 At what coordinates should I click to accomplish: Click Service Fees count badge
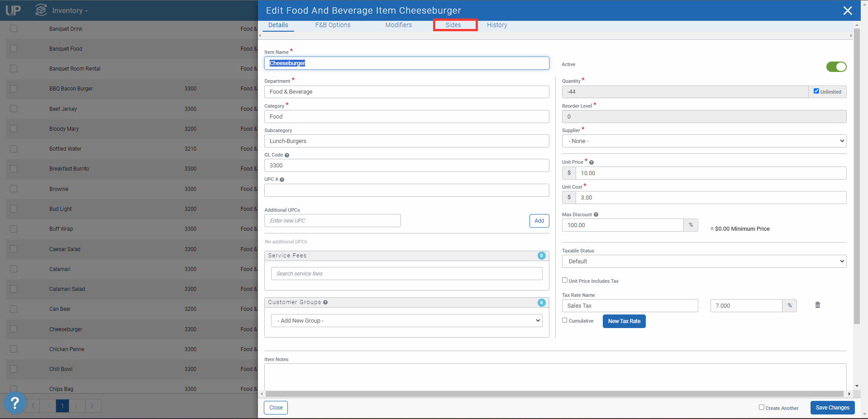pyautogui.click(x=542, y=256)
